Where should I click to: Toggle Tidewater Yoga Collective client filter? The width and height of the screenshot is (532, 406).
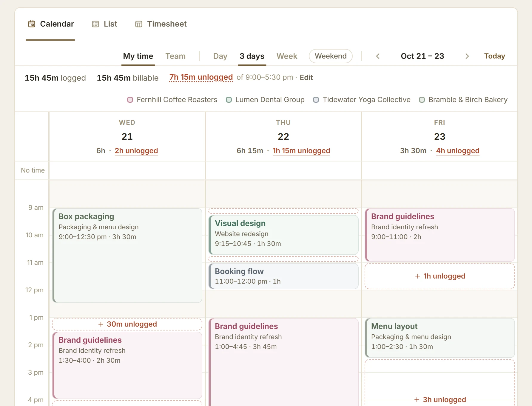(362, 100)
